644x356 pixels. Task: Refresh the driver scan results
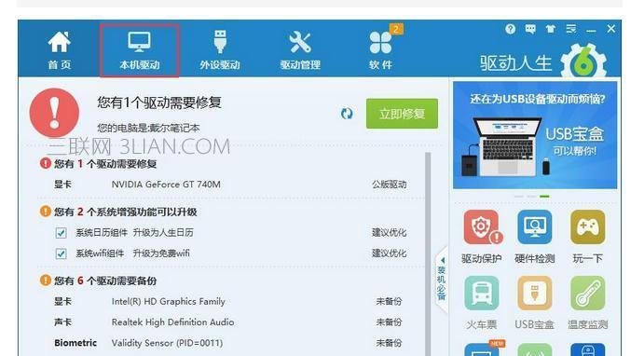[347, 114]
